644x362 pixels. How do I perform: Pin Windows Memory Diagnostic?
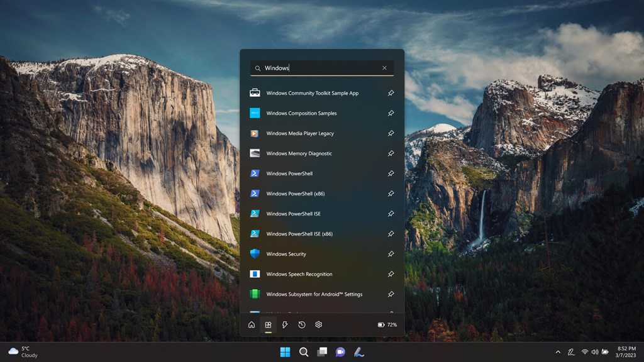point(391,153)
